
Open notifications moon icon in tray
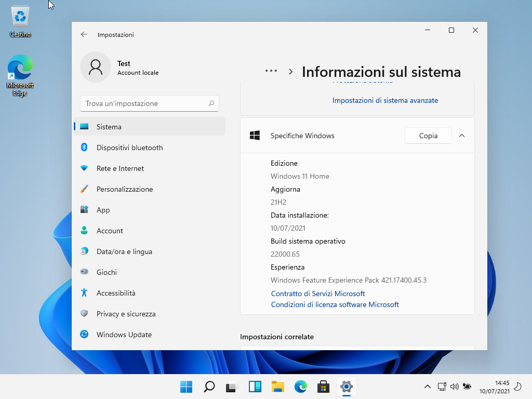518,387
